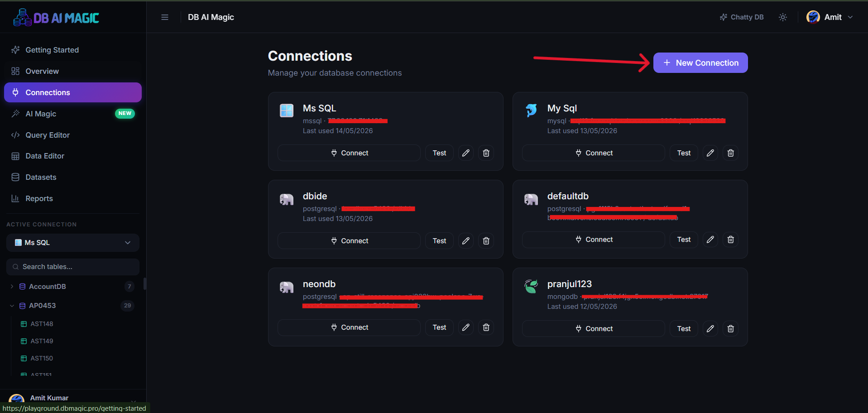
Task: Delete the dbide connection
Action: point(486,241)
